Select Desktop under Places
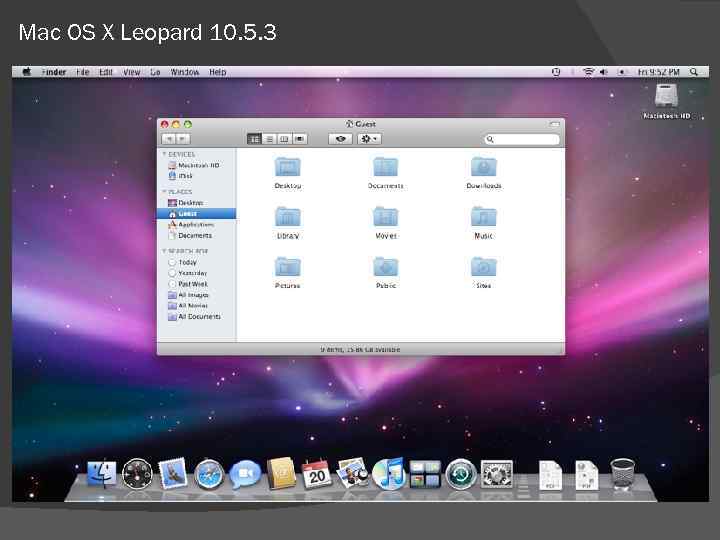The width and height of the screenshot is (720, 540). coord(197,202)
